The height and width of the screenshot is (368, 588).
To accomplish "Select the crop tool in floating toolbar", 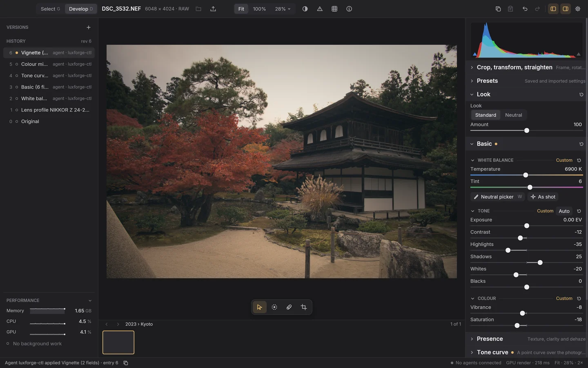I will [x=304, y=307].
